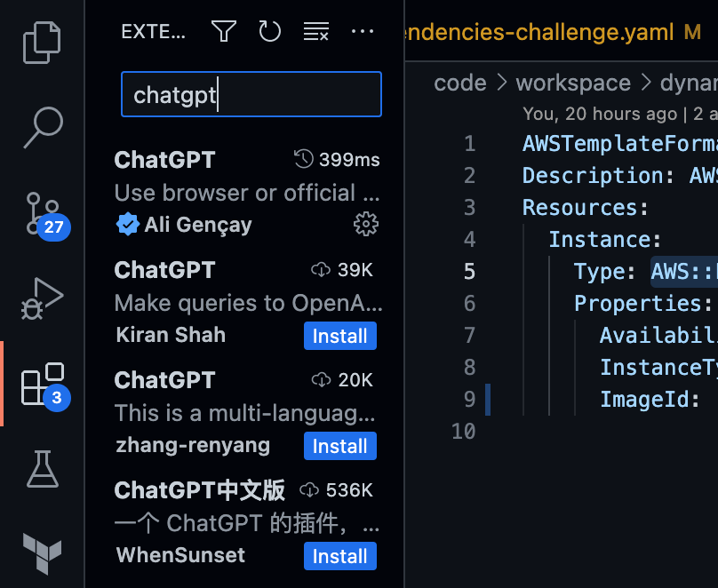The height and width of the screenshot is (588, 718).
Task: Install the ChatGPT中文版 extension by WhenSunset
Action: click(339, 556)
